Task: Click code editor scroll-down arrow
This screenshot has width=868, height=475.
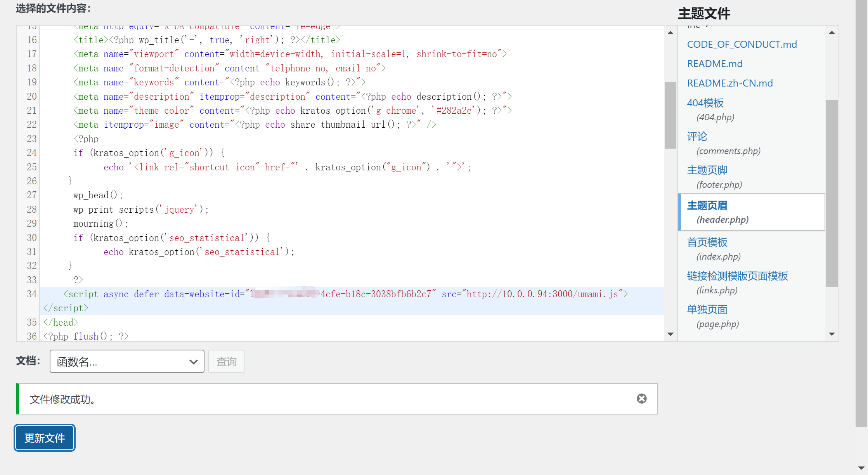Action: pos(670,334)
